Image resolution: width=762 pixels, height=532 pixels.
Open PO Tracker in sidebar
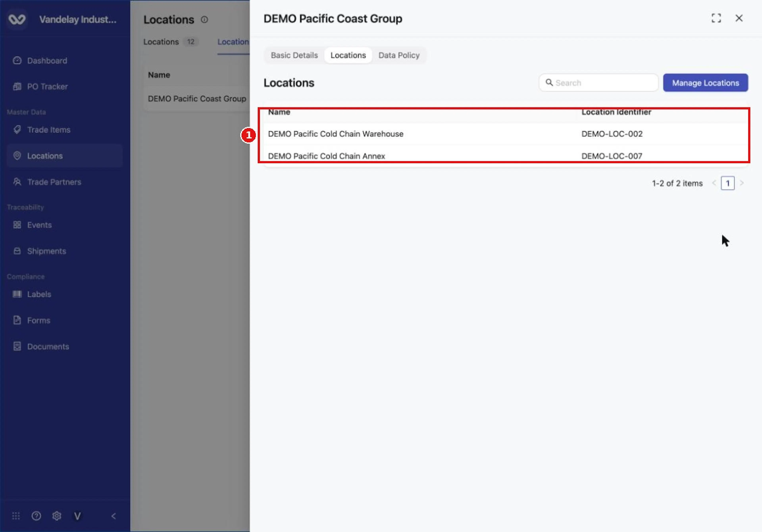(x=65, y=86)
